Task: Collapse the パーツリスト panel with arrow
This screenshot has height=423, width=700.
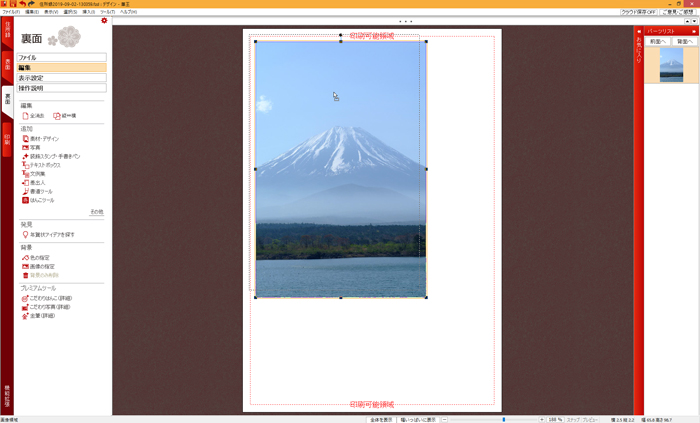Action: (x=694, y=31)
